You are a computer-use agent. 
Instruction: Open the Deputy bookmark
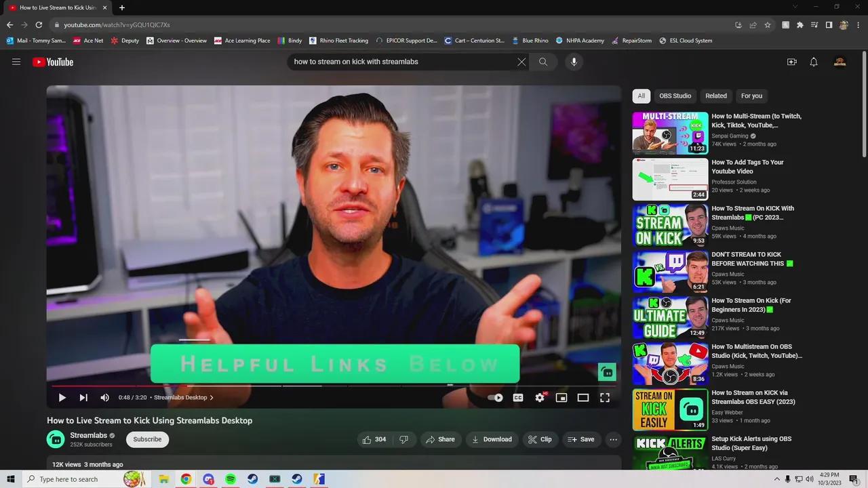[125, 41]
